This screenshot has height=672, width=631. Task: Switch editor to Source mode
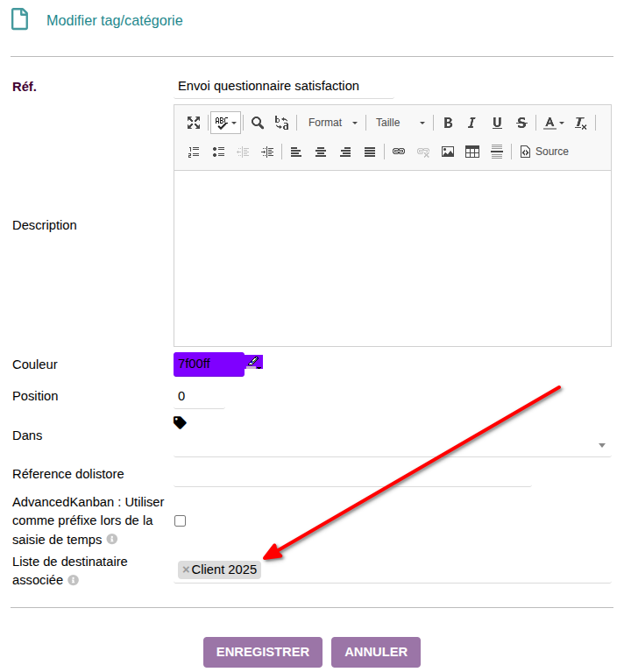click(x=544, y=152)
